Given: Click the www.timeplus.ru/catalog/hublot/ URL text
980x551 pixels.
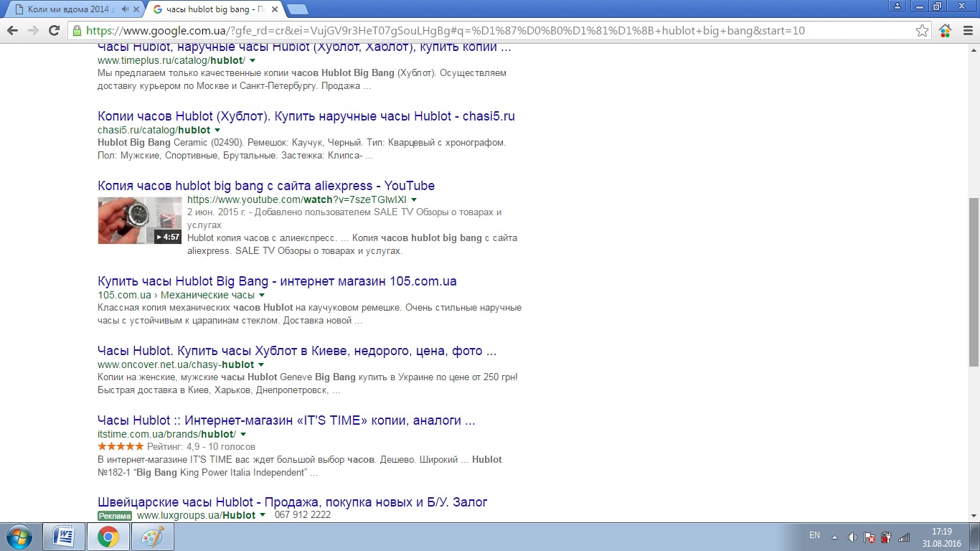Looking at the screenshot, I should 171,61.
